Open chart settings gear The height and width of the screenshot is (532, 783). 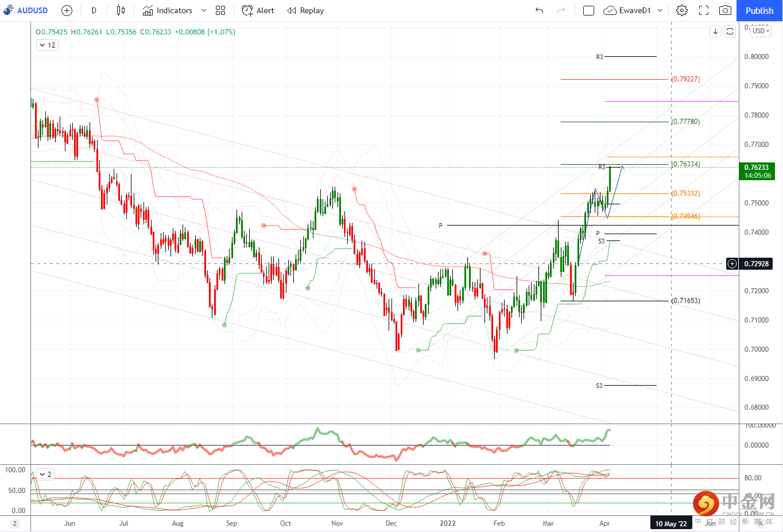(x=682, y=10)
